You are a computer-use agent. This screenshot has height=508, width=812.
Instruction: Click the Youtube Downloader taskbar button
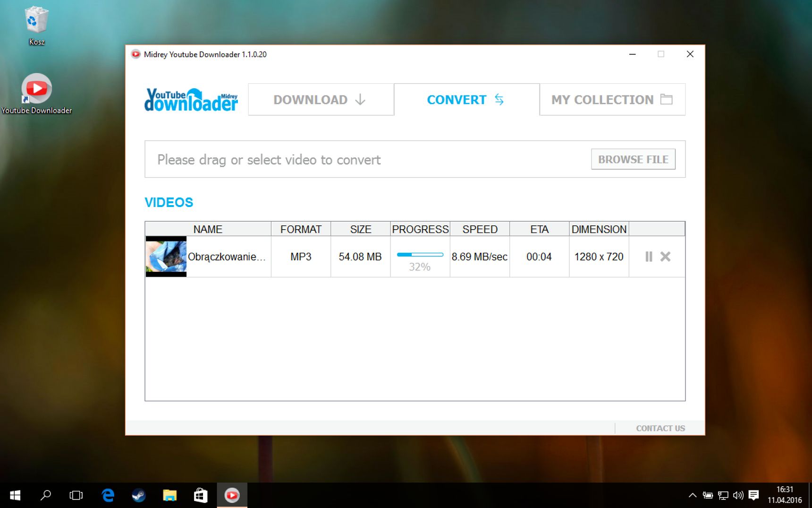point(232,495)
